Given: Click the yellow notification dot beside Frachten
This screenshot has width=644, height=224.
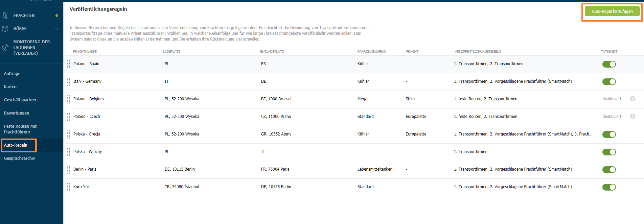Looking at the screenshot, I should [57, 16].
